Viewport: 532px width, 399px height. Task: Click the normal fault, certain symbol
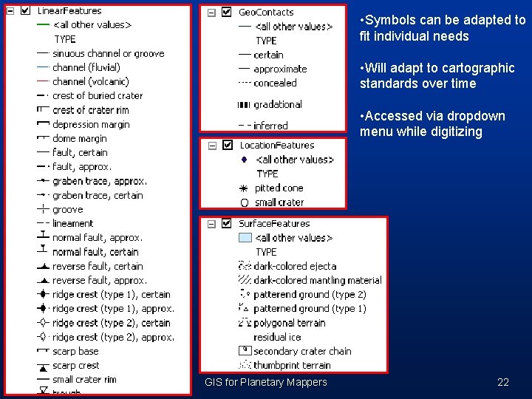point(42,249)
